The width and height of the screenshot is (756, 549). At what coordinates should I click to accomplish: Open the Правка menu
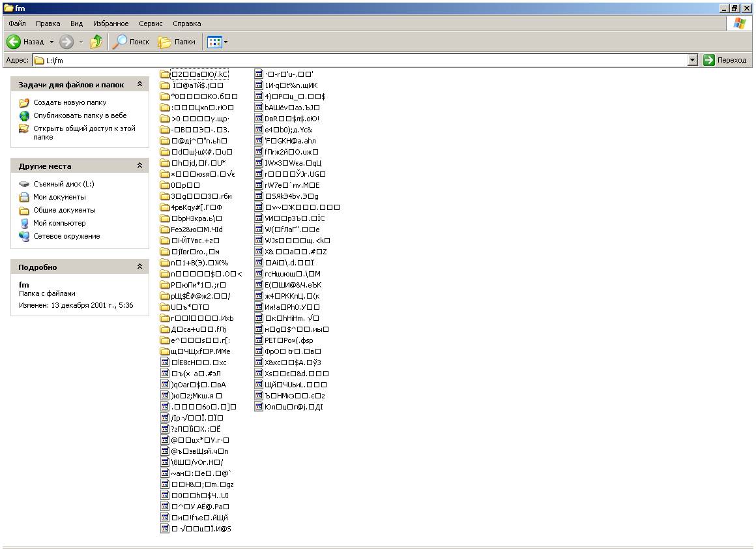coord(48,23)
